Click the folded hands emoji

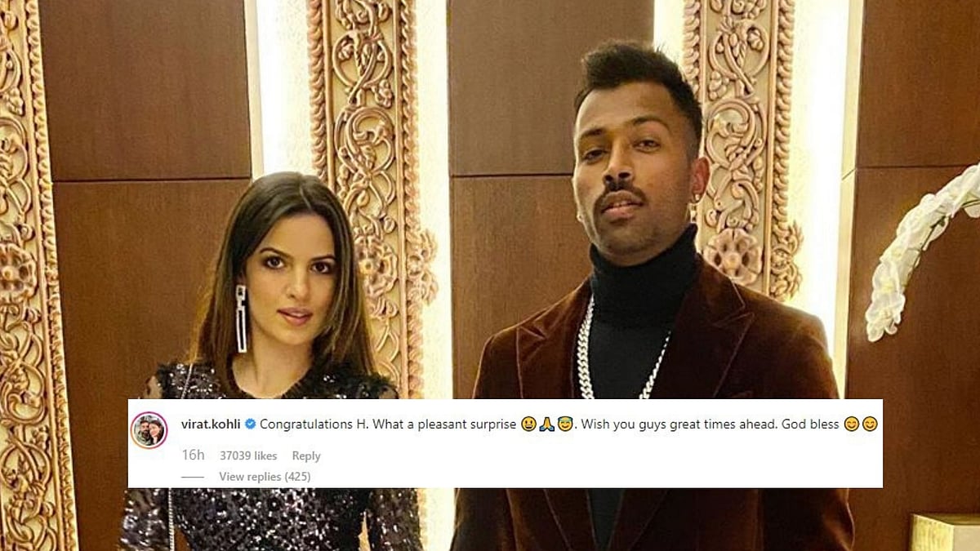(x=546, y=424)
